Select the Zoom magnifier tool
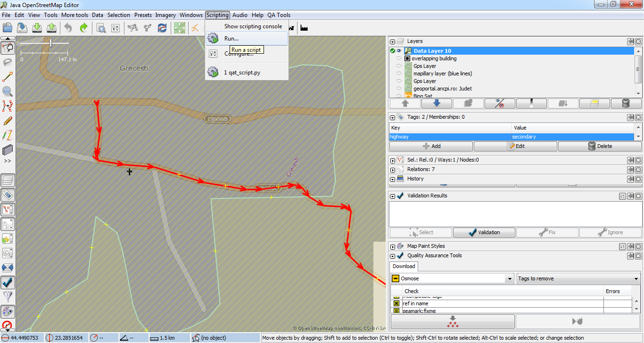This screenshot has height=343, width=644. click(x=8, y=91)
